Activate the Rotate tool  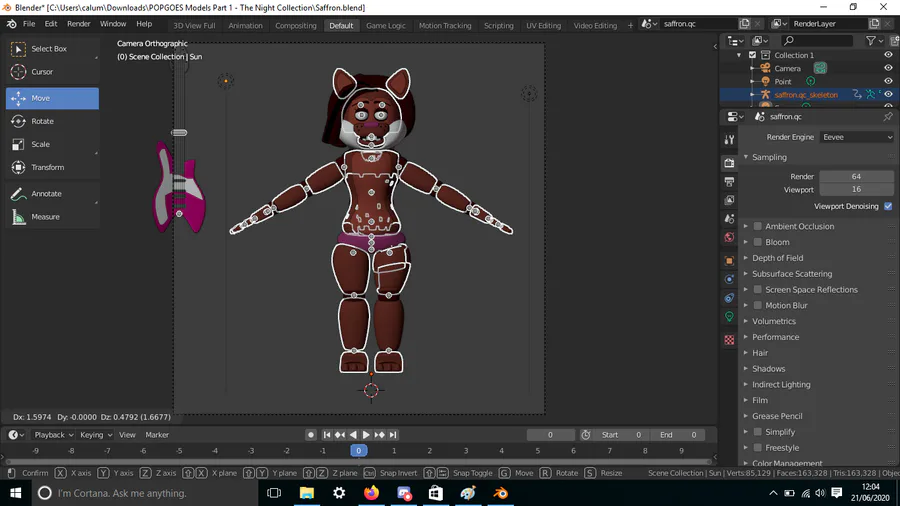(52, 121)
